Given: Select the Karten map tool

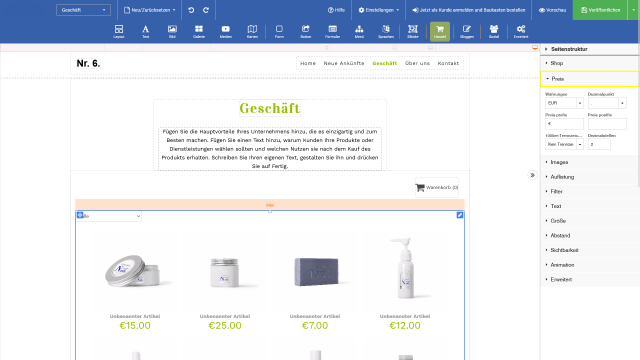Looking at the screenshot, I should tap(252, 31).
